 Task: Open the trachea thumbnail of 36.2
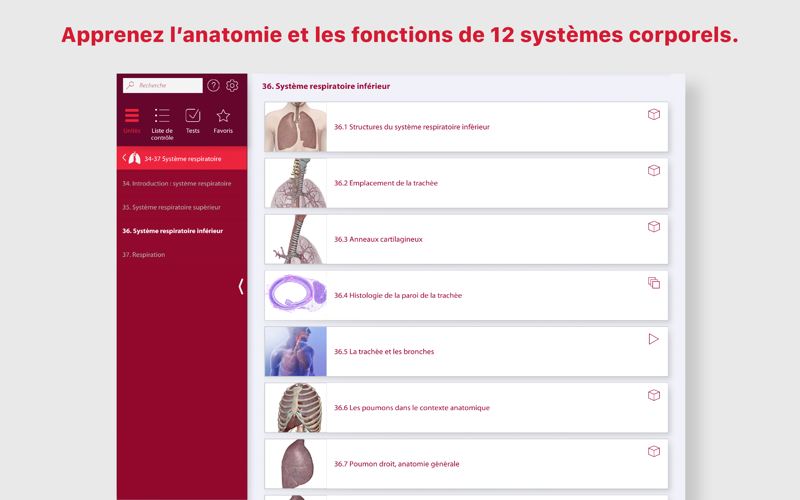coord(295,183)
